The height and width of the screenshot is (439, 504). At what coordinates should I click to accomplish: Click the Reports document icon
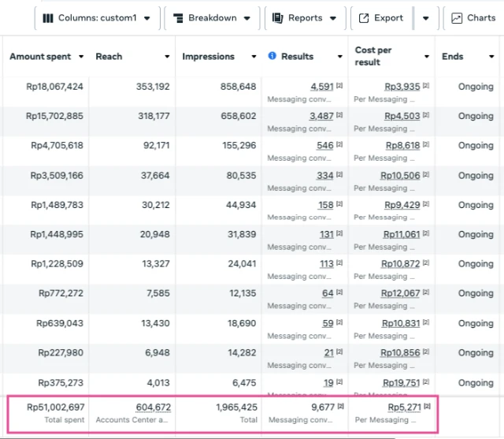click(x=278, y=18)
